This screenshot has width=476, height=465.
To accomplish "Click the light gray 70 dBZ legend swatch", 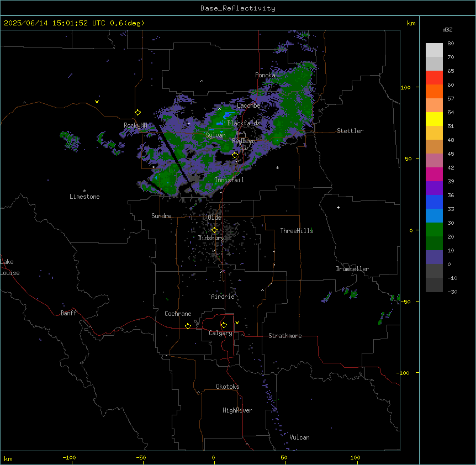I will 434,50.
